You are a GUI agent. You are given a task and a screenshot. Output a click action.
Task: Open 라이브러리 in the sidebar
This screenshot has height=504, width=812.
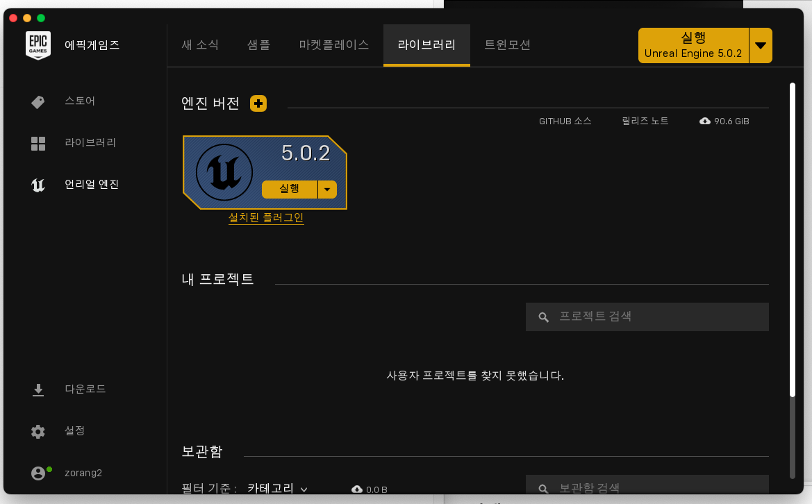point(90,142)
